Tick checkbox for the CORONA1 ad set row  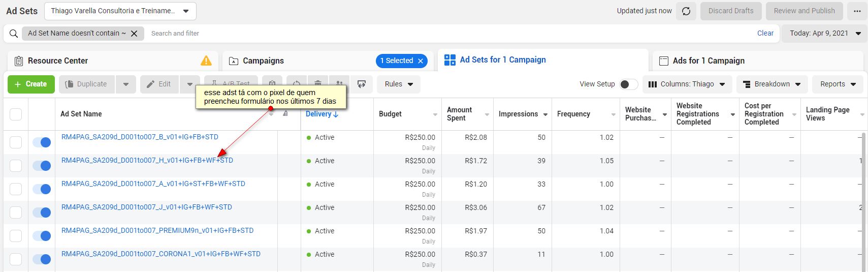16,259
